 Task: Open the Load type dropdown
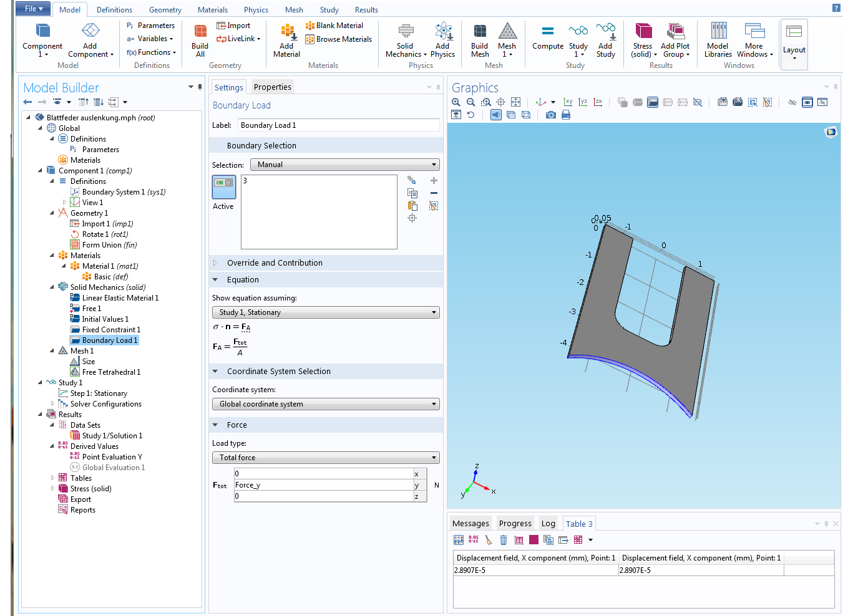(325, 458)
